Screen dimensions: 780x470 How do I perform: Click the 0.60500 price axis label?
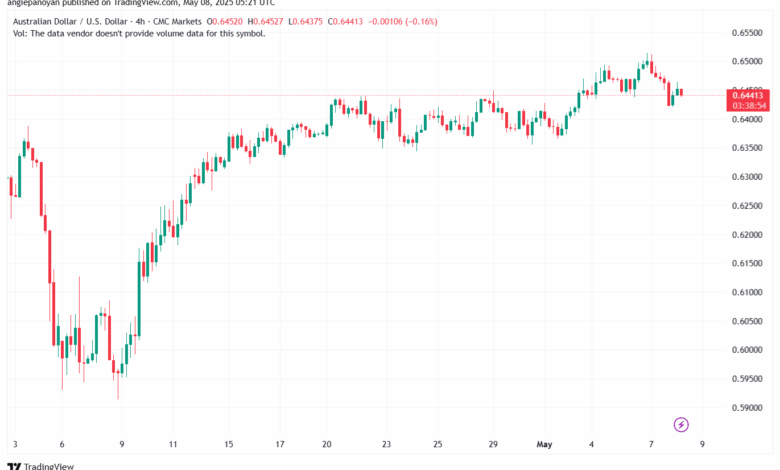[747, 321]
